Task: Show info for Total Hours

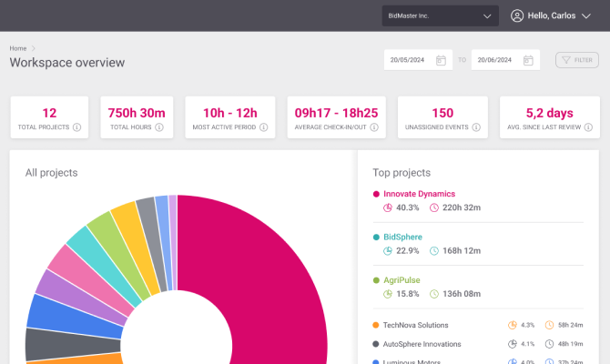Action: pyautogui.click(x=159, y=127)
